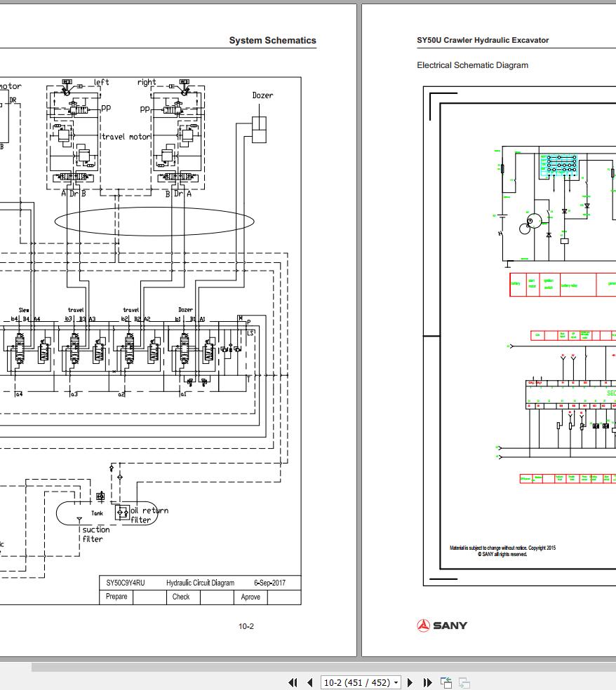
Task: Click the 'right' travel motor label
Action: point(147,82)
